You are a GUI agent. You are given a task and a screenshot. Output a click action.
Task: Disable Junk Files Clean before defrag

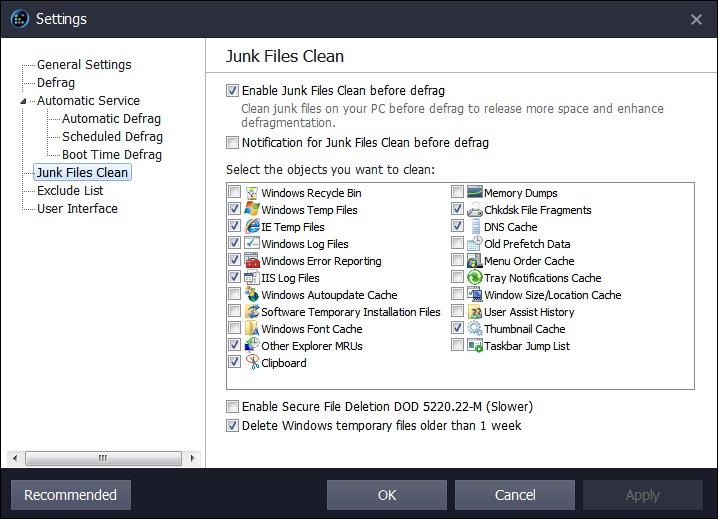tap(233, 90)
